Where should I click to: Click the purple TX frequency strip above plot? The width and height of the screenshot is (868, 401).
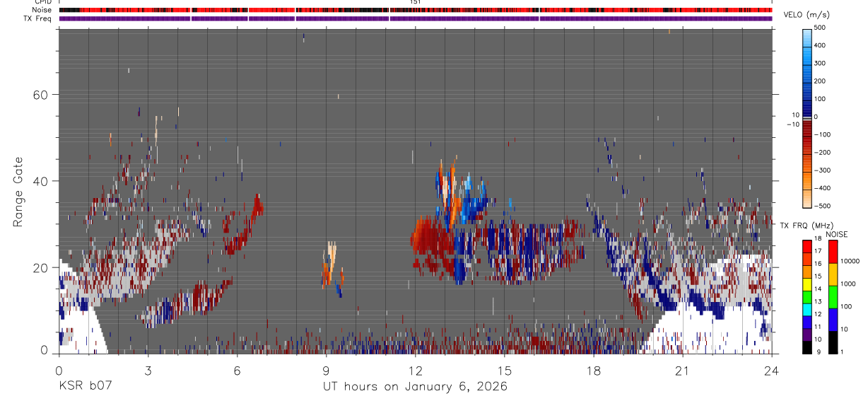(x=416, y=18)
